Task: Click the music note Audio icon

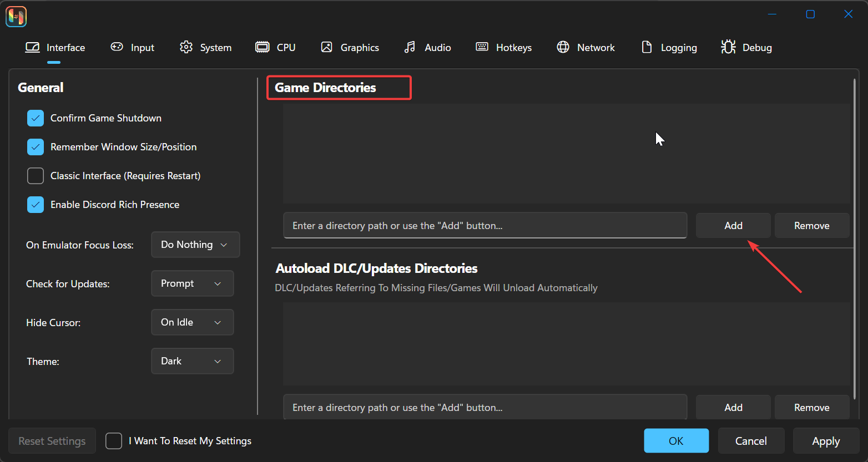Action: point(410,47)
